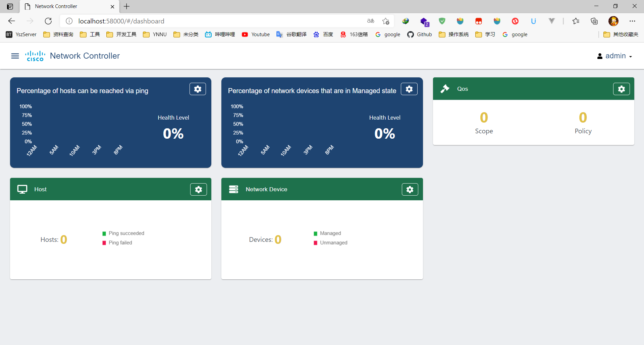The width and height of the screenshot is (644, 345).
Task: Open the Youtube bookmark
Action: click(256, 34)
